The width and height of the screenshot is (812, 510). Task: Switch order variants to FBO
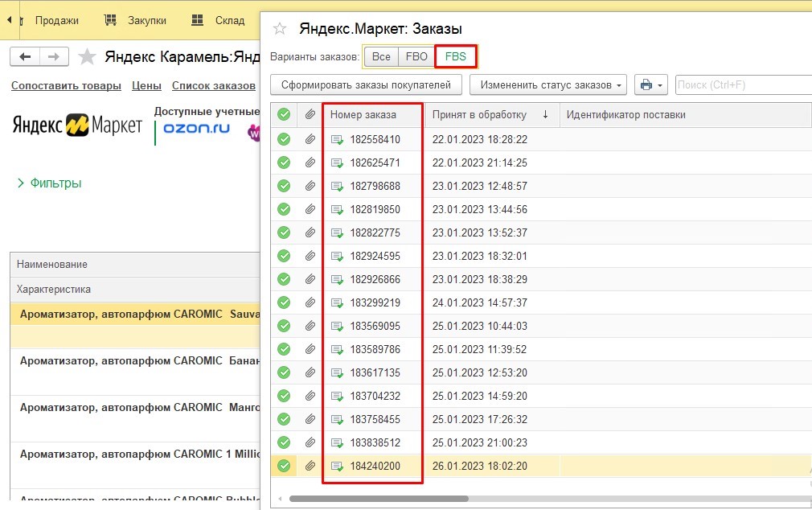[x=416, y=56]
